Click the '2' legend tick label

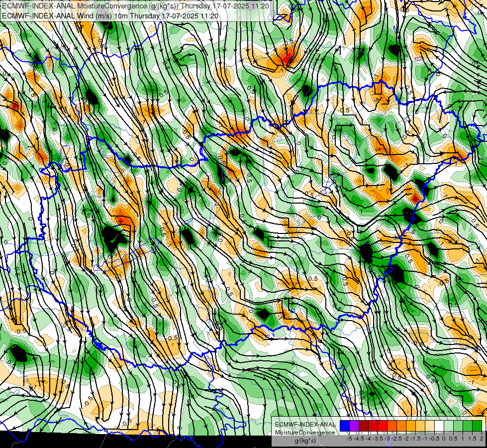tap(482, 439)
